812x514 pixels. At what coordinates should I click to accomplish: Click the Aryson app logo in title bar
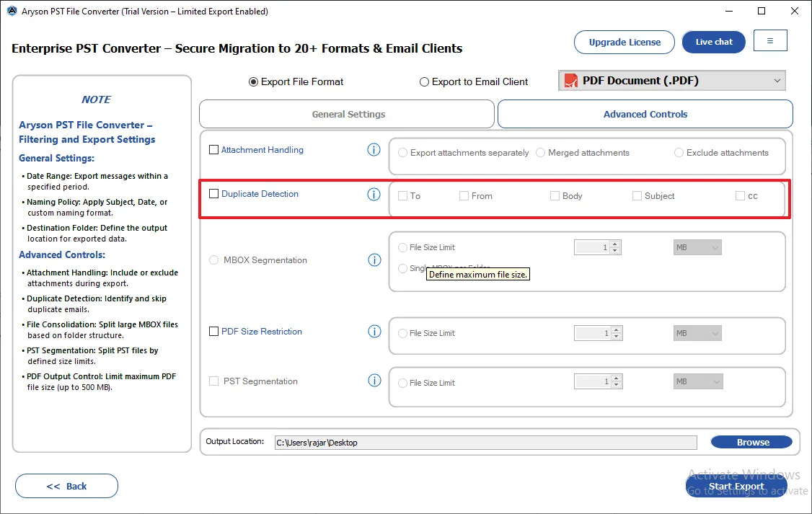coord(12,11)
